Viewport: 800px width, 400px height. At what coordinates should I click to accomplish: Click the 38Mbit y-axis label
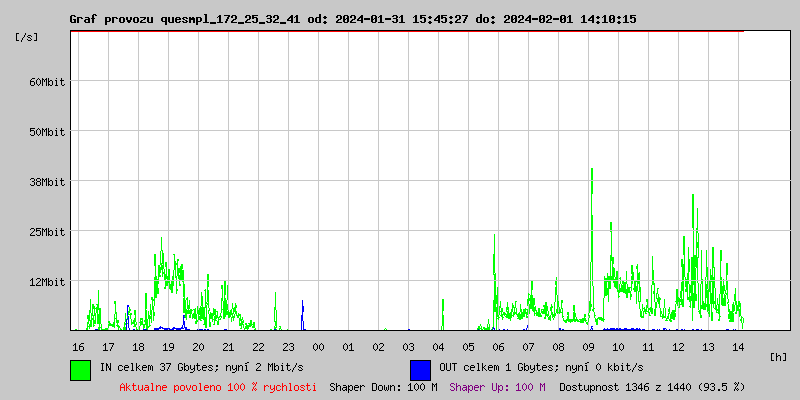(x=46, y=182)
